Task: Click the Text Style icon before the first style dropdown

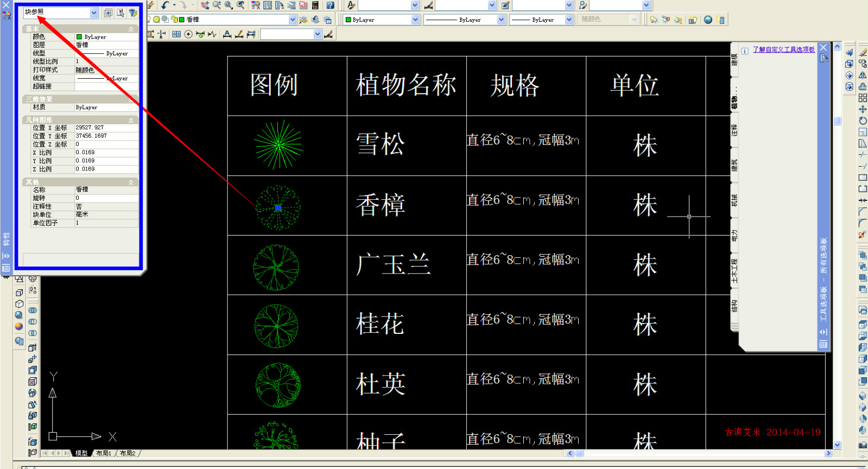Action: [351, 5]
